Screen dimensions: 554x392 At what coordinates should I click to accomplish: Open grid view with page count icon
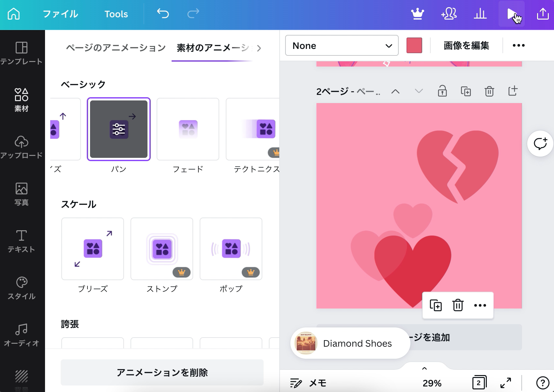point(479,383)
